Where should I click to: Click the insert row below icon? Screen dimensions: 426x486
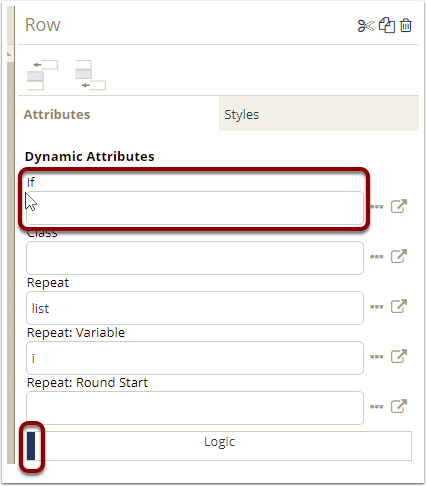[x=90, y=75]
